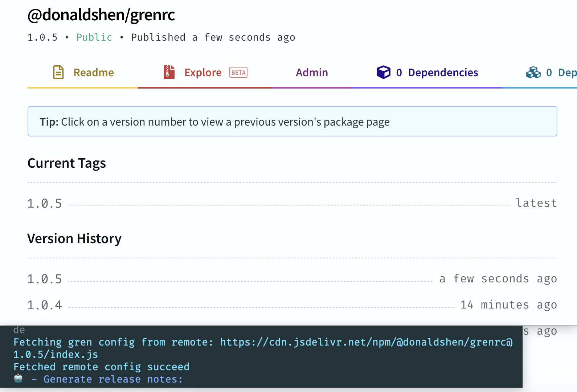Click "Generate release notes" terminal line
Screen dimensions: 577x392
tap(113, 379)
